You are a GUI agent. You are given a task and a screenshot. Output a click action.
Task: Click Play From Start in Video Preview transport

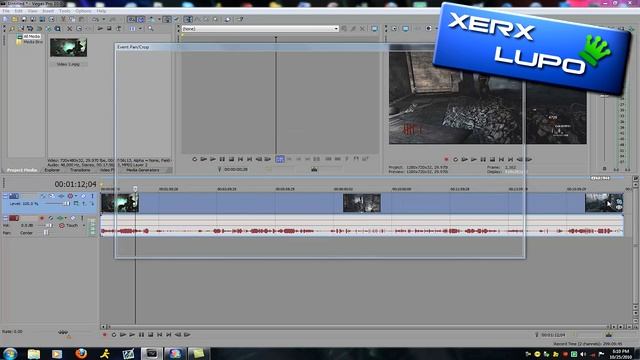coord(464,160)
